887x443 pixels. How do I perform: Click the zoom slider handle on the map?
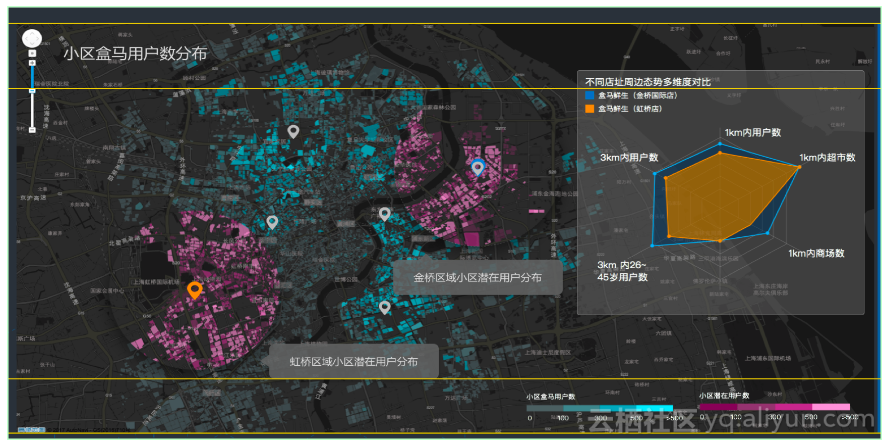[x=32, y=90]
